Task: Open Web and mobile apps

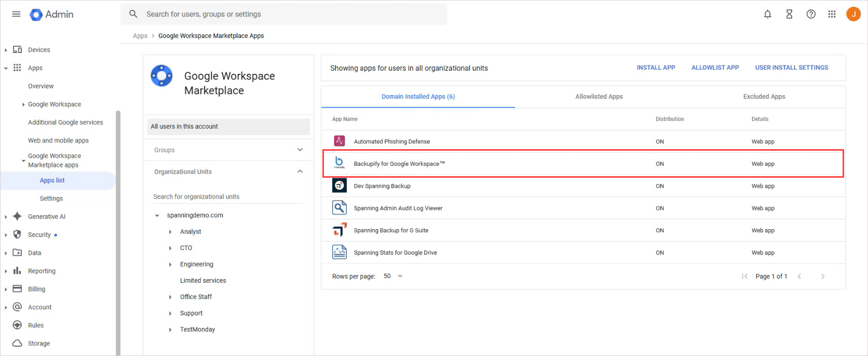Action: point(58,140)
